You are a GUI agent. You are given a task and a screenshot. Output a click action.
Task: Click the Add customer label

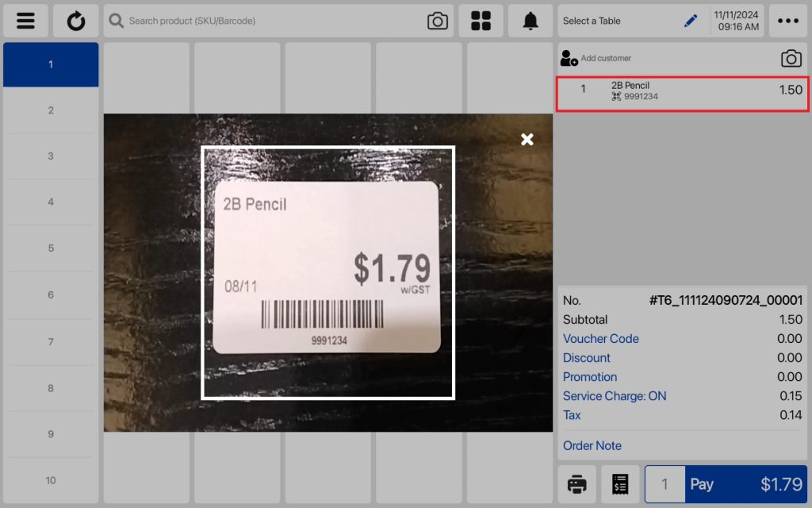click(605, 58)
